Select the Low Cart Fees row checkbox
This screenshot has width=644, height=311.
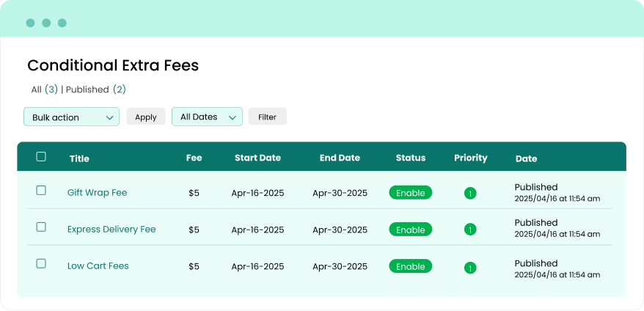[x=41, y=263]
